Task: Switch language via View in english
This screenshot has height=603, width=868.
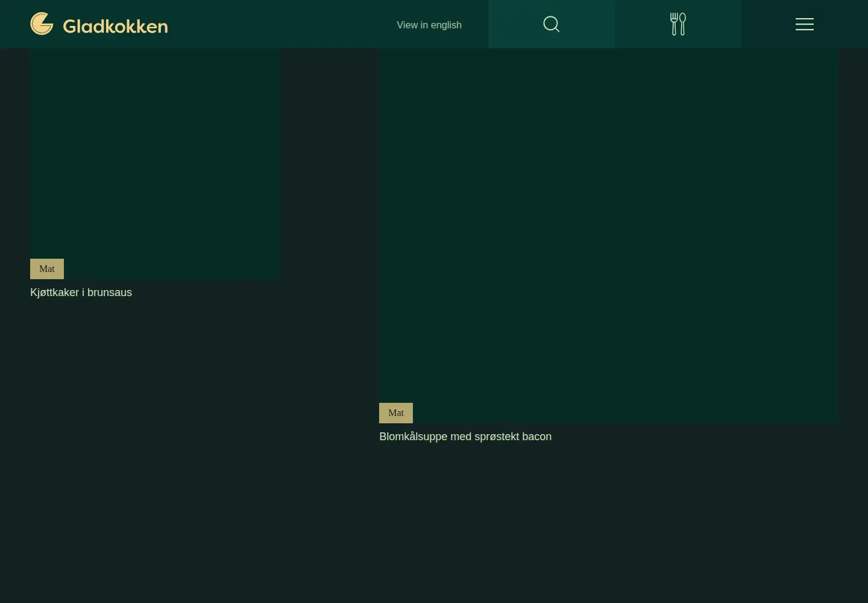Action: click(429, 25)
